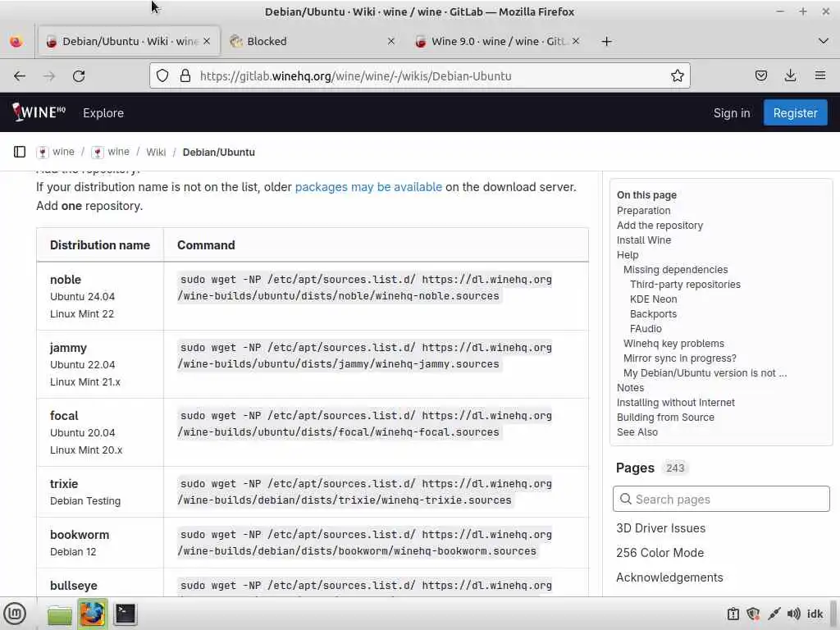The height and width of the screenshot is (630, 840).
Task: Jump to Backports section
Action: pyautogui.click(x=653, y=314)
